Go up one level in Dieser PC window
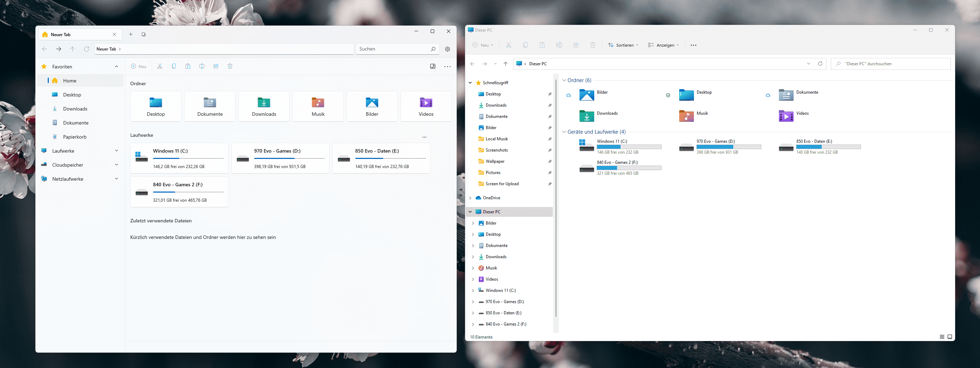 click(x=505, y=64)
